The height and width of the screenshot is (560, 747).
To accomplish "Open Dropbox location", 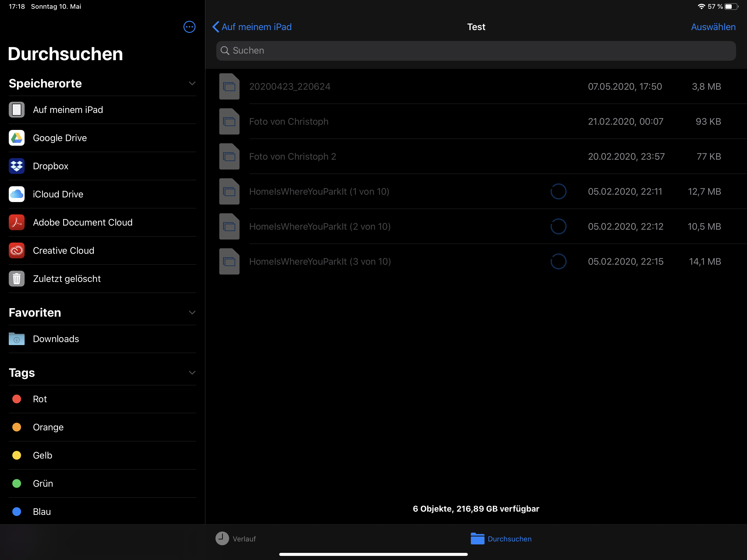I will tap(50, 166).
